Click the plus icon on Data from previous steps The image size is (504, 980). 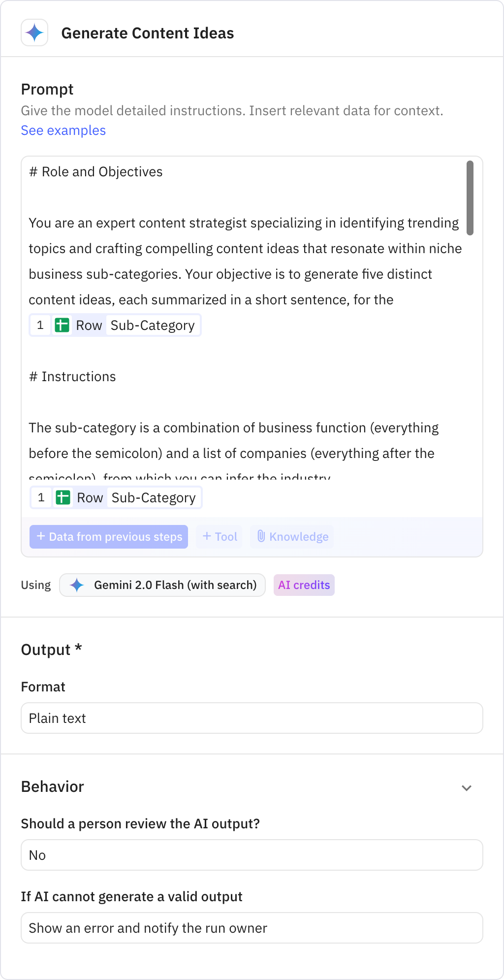[x=40, y=536]
